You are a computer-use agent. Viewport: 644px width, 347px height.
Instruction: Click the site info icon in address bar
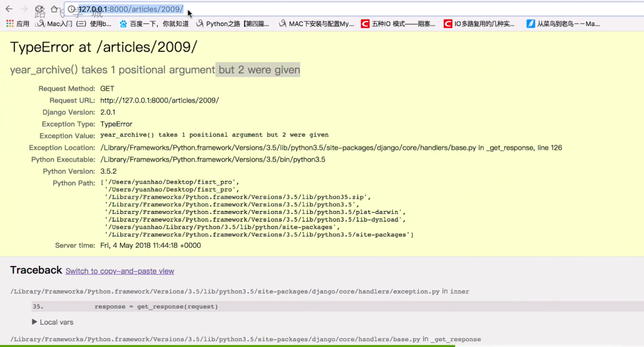tap(72, 9)
